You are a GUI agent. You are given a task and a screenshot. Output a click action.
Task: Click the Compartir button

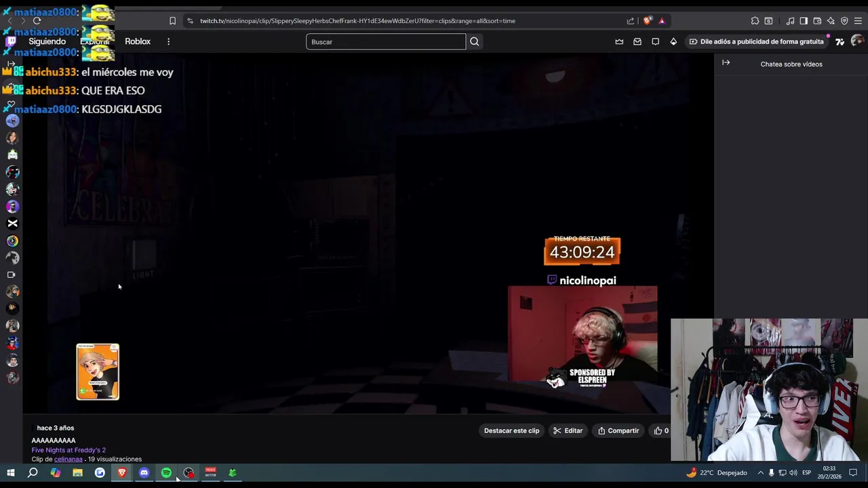(618, 430)
